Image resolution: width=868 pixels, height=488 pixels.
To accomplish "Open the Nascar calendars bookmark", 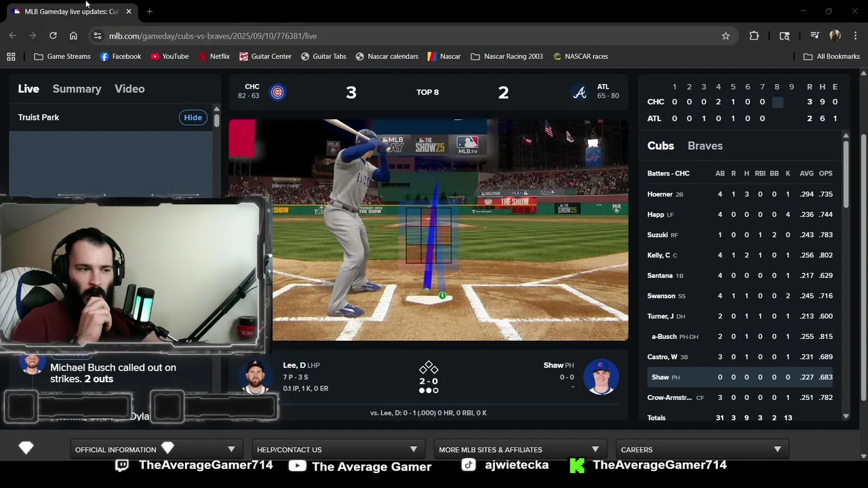I will click(387, 56).
